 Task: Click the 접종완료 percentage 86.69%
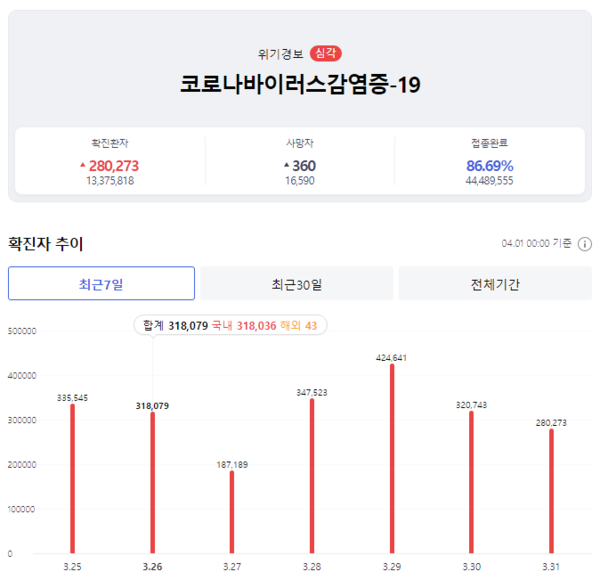pos(489,166)
